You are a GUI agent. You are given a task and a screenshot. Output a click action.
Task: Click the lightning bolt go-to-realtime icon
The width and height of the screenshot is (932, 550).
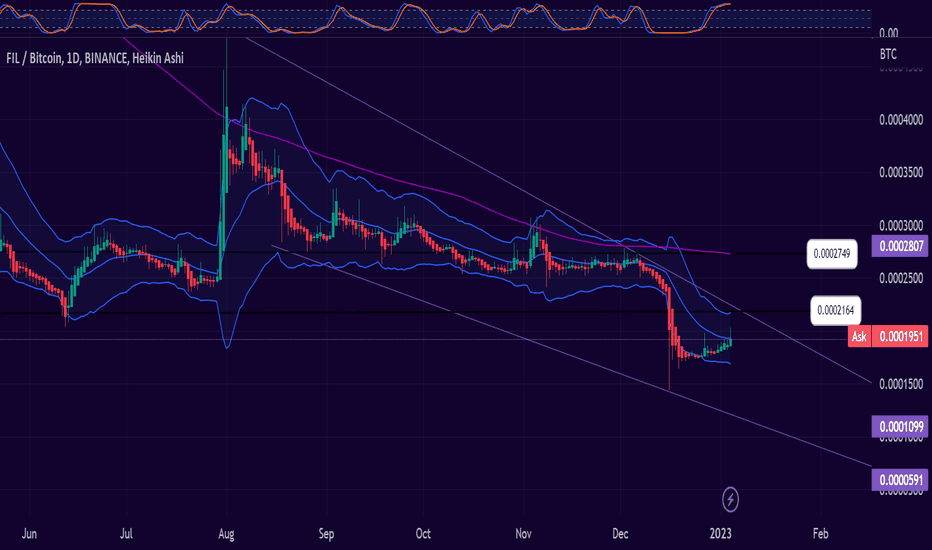(x=731, y=499)
